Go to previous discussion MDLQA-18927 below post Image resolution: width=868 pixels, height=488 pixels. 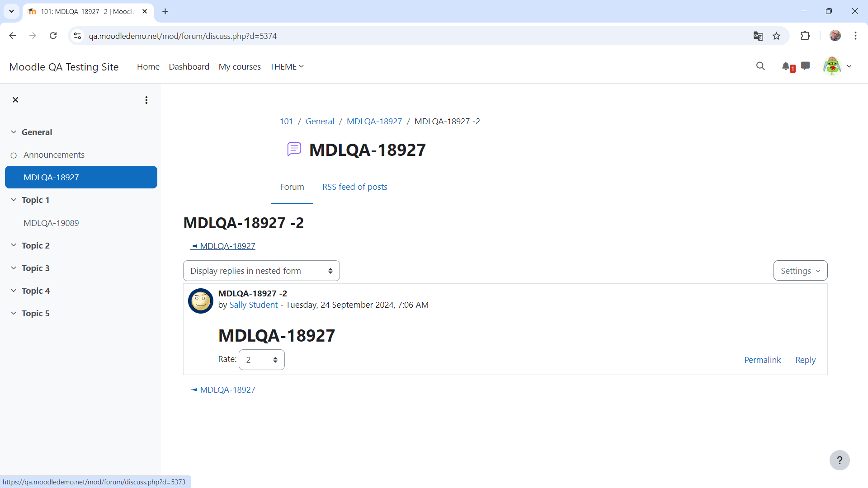click(x=223, y=389)
